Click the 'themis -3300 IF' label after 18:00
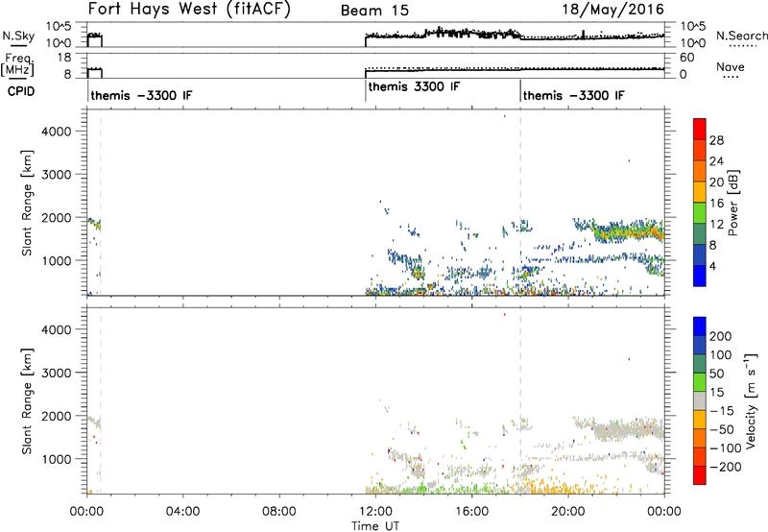The width and height of the screenshot is (768, 532). (x=573, y=95)
